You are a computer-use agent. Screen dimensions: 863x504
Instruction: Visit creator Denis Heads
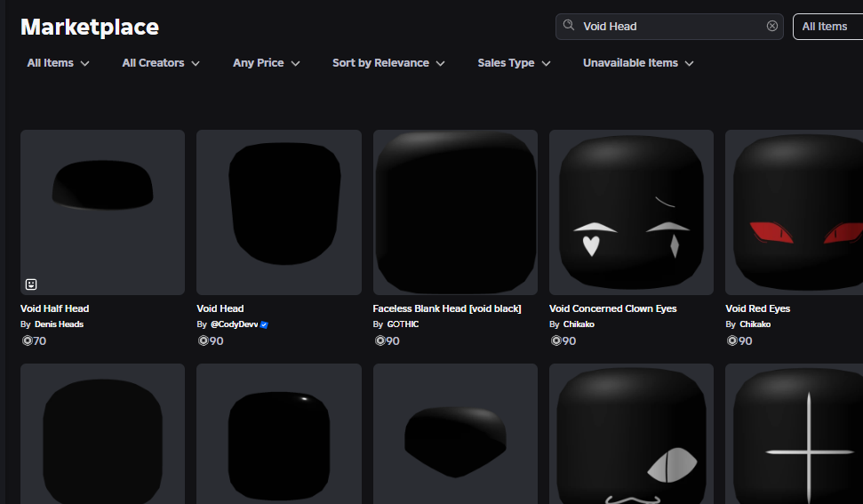[x=59, y=324]
